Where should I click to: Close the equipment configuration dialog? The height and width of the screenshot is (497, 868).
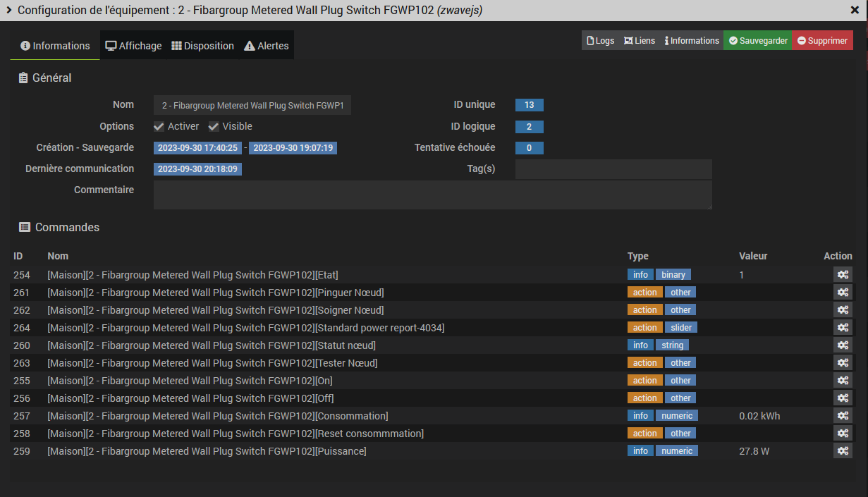[855, 11]
